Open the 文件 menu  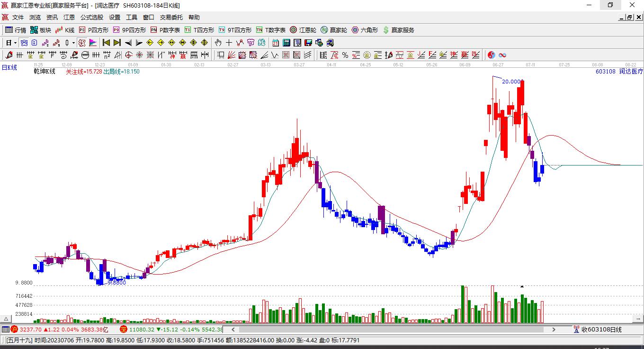tap(18, 18)
